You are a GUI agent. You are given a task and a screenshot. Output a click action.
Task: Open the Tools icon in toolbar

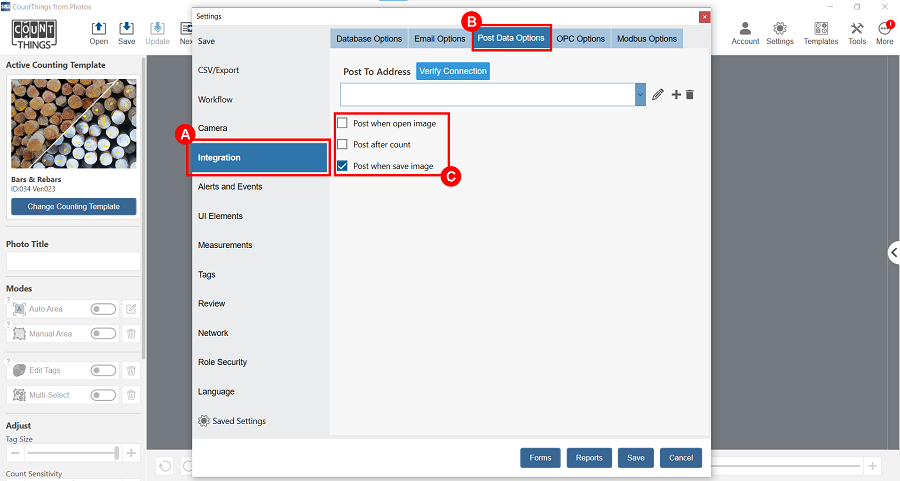pos(857,33)
